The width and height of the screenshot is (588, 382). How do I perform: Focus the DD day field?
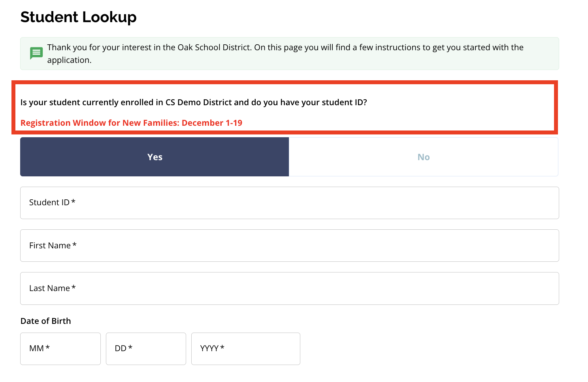click(x=146, y=348)
